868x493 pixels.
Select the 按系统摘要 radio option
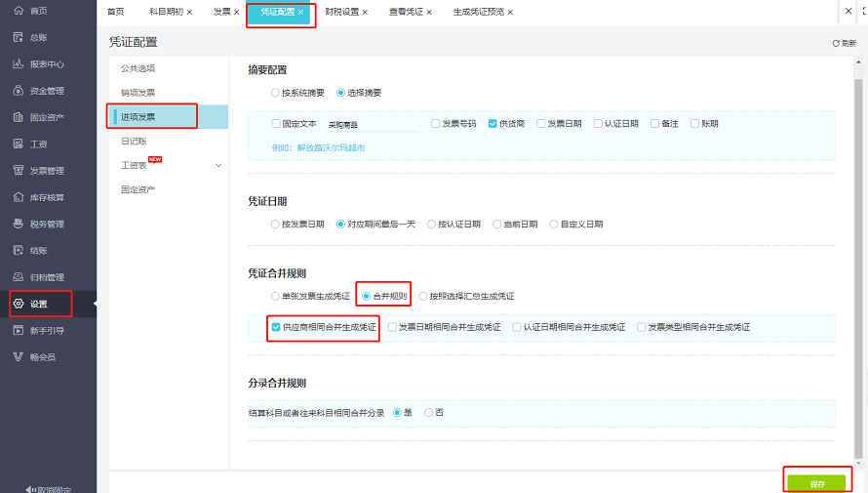click(275, 93)
